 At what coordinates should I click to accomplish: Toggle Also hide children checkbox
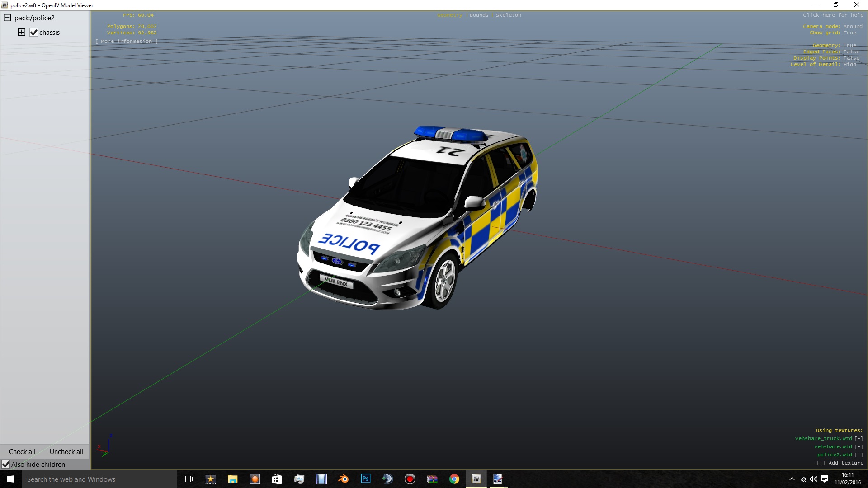(6, 465)
